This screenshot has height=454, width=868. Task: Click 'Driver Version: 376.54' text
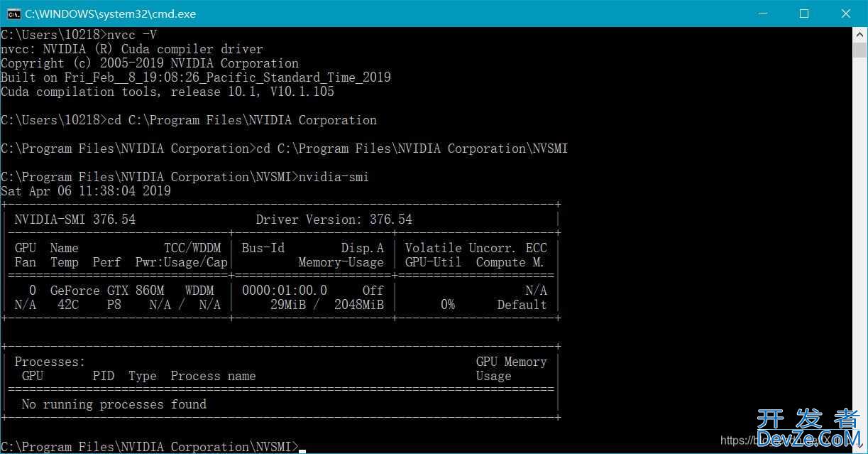coord(334,220)
